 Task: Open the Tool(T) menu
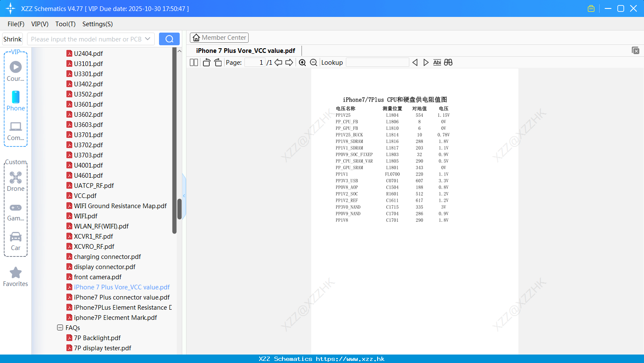(x=66, y=24)
